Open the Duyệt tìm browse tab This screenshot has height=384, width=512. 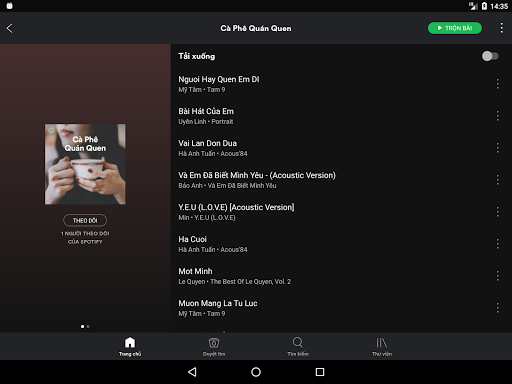pos(214,346)
